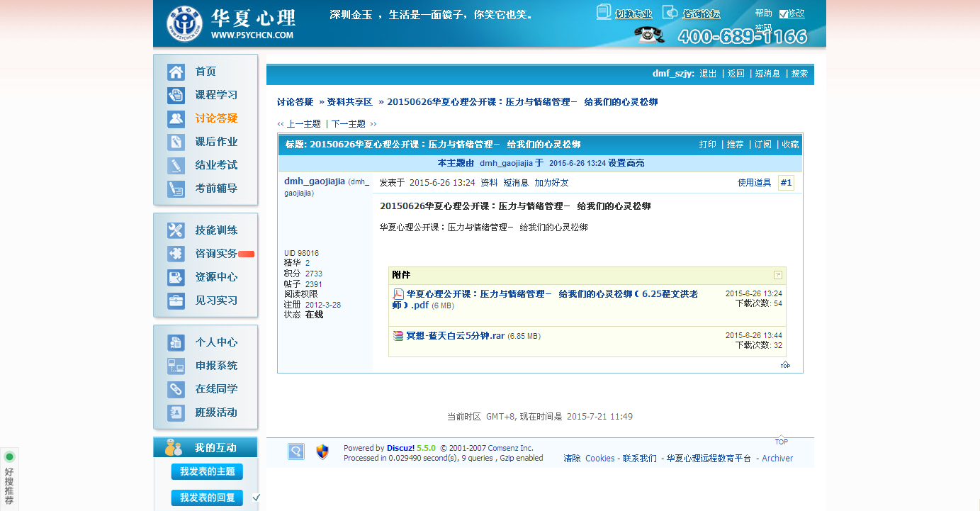Go to previous topic via 上一主题
This screenshot has height=511, width=980.
pyautogui.click(x=303, y=124)
